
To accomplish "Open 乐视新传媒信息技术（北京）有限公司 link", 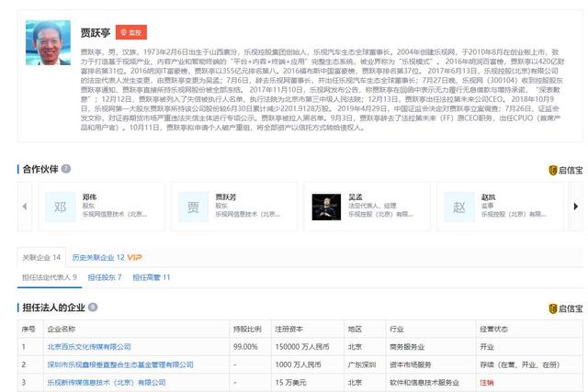I will click(x=107, y=383).
